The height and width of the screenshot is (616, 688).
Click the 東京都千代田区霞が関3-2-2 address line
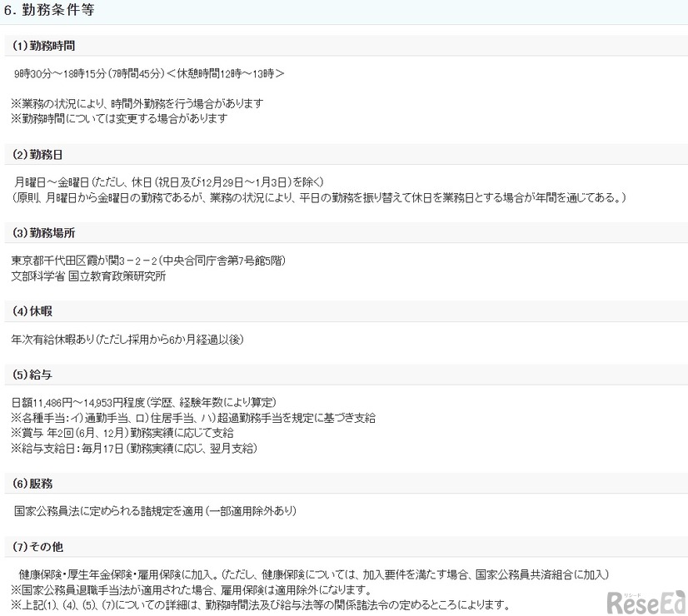coord(150,261)
